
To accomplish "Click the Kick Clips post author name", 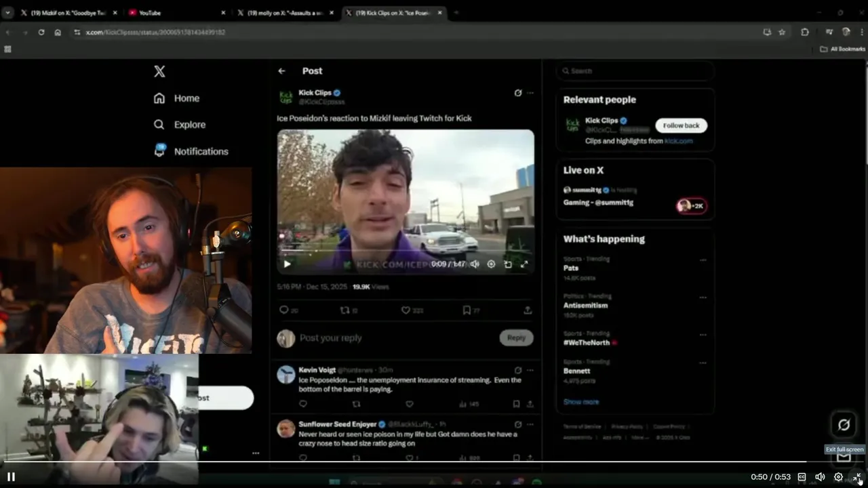I will coord(315,93).
